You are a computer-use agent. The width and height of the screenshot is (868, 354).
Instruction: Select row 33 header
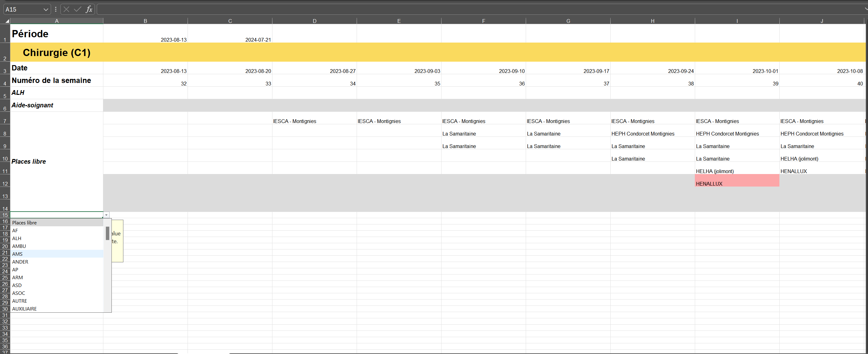pyautogui.click(x=5, y=328)
